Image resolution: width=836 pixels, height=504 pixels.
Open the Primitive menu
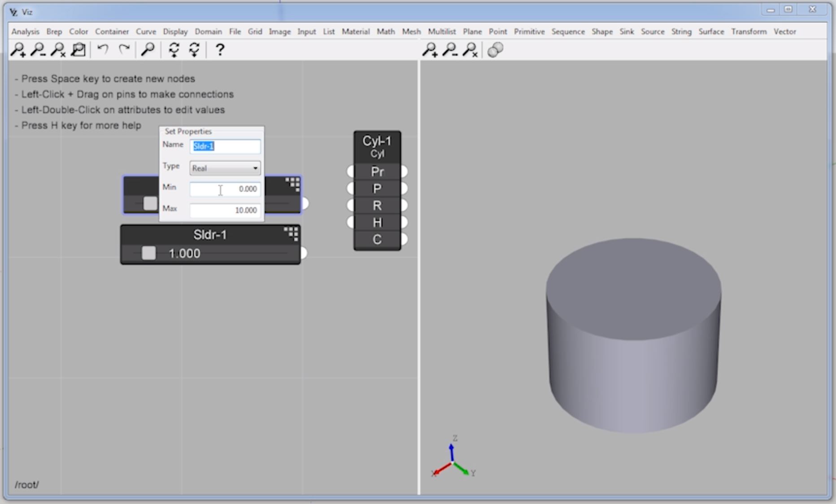click(530, 31)
